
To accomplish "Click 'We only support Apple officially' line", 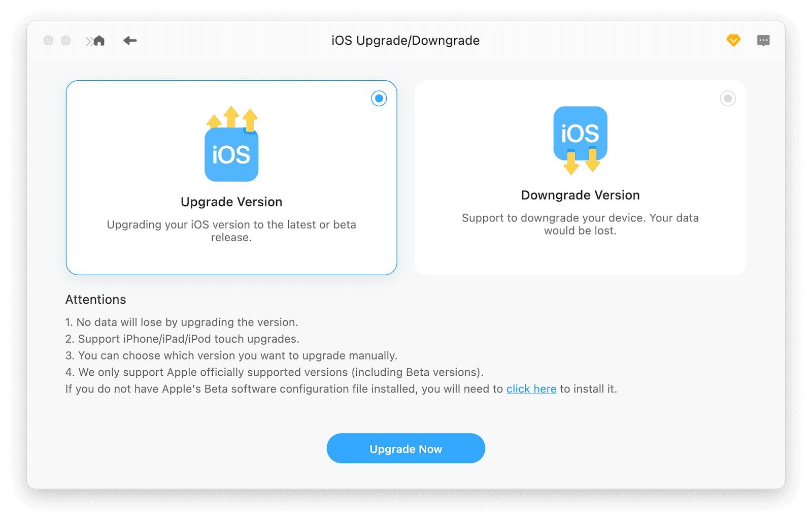I will click(x=275, y=372).
